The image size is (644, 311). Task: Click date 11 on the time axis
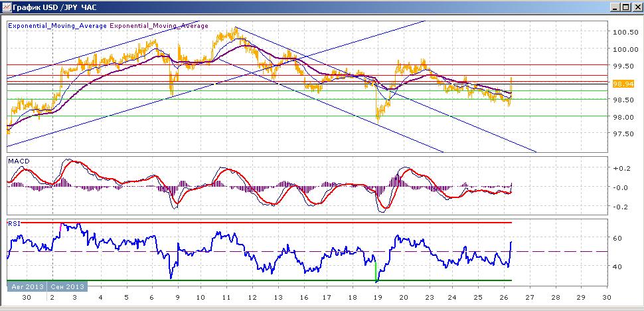point(226,298)
